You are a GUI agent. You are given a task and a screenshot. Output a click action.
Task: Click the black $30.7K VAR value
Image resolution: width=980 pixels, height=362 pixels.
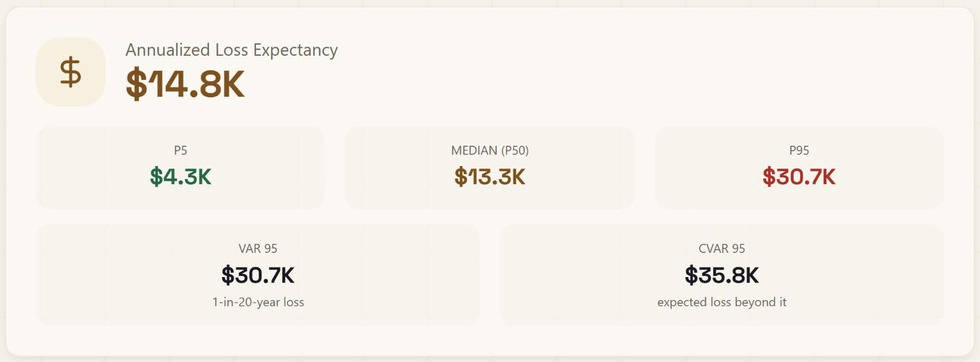click(x=258, y=275)
